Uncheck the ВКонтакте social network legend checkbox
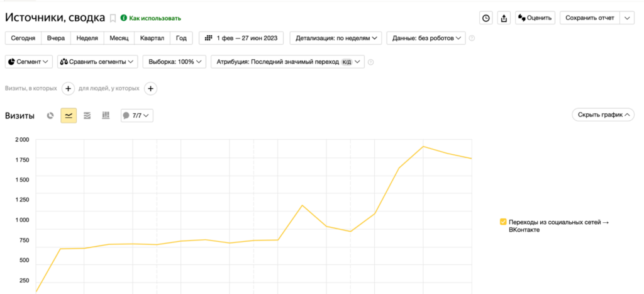 [503, 222]
